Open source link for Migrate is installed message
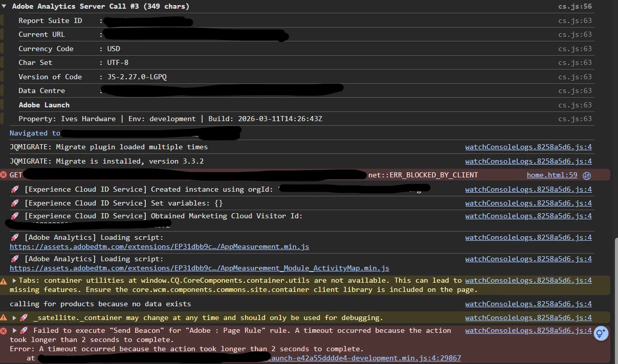The image size is (618, 364). point(528,161)
